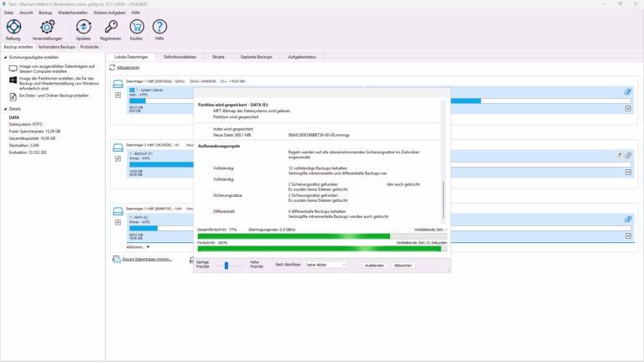Click 'Gesamtkapazität: 16,00 GB' in Details
Screen dimensions: 644x362
pos(32,138)
